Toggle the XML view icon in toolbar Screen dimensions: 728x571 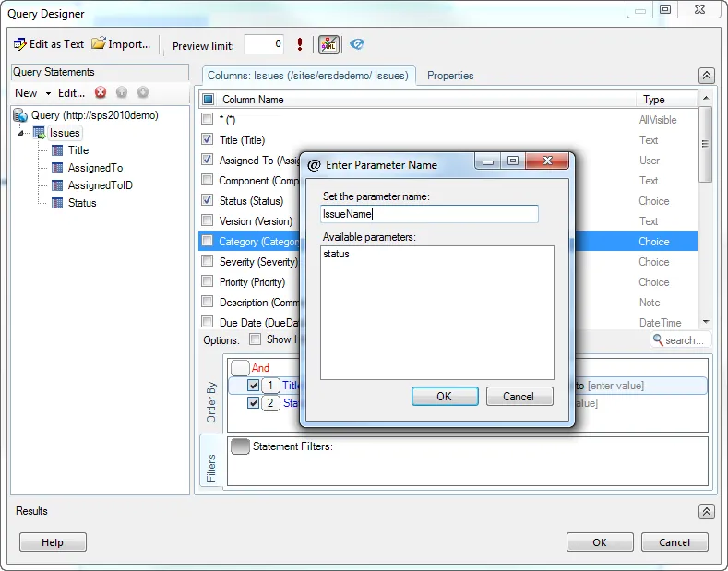point(328,44)
